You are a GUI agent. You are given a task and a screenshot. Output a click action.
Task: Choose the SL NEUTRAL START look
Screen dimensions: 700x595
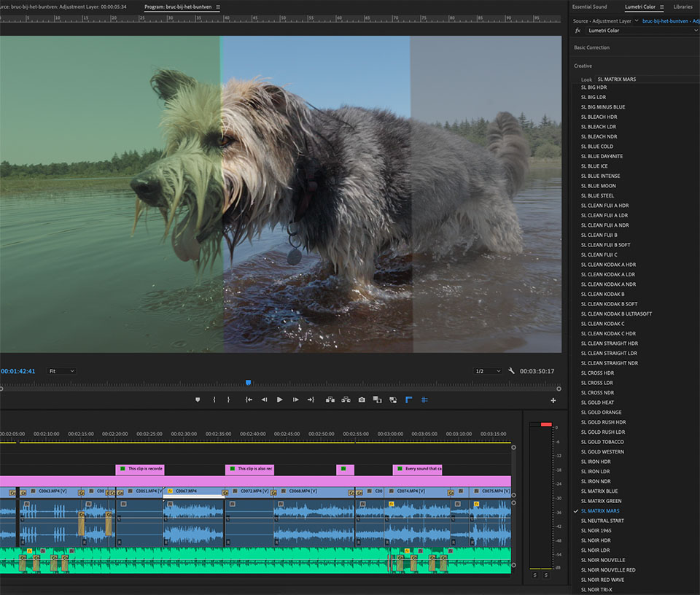coord(602,521)
